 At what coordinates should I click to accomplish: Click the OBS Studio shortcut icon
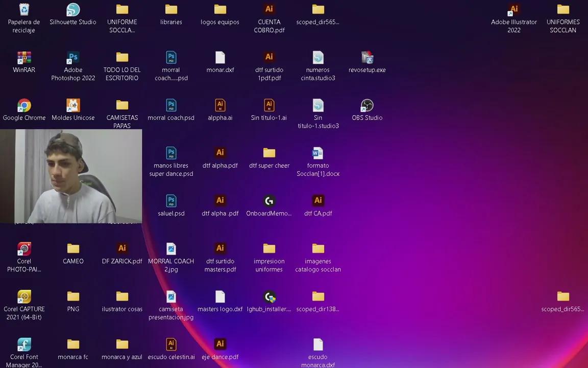[x=367, y=105]
